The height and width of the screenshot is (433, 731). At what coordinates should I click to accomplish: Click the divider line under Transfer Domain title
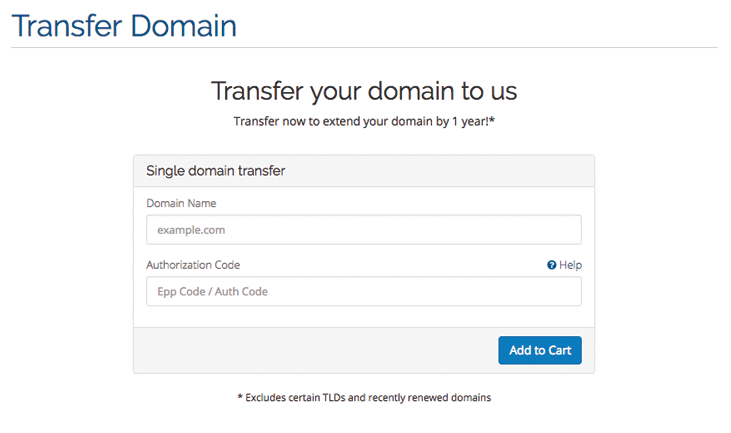[x=364, y=47]
